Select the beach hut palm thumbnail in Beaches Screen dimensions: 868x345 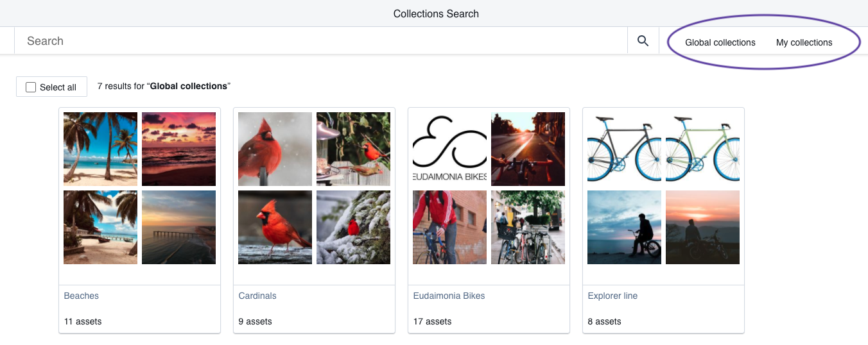pyautogui.click(x=100, y=228)
